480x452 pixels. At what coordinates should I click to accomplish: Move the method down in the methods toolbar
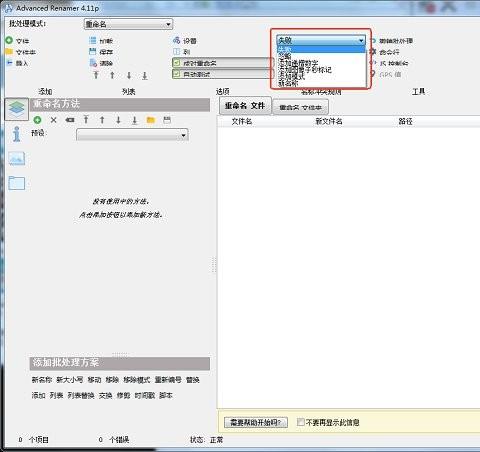pyautogui.click(x=118, y=120)
